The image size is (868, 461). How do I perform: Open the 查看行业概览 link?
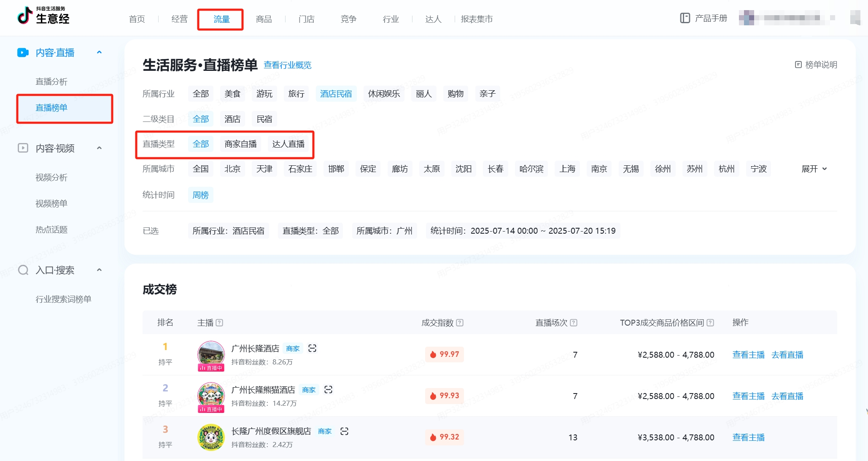click(287, 65)
